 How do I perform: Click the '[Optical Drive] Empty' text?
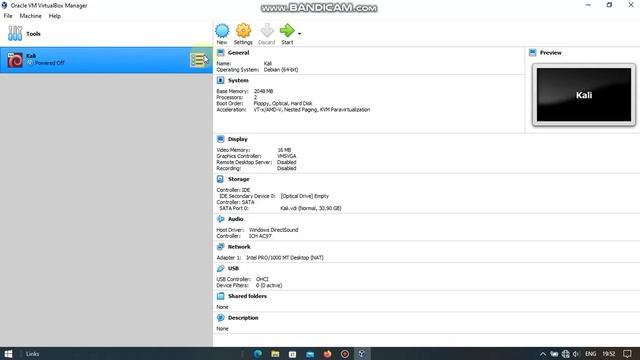coord(304,196)
